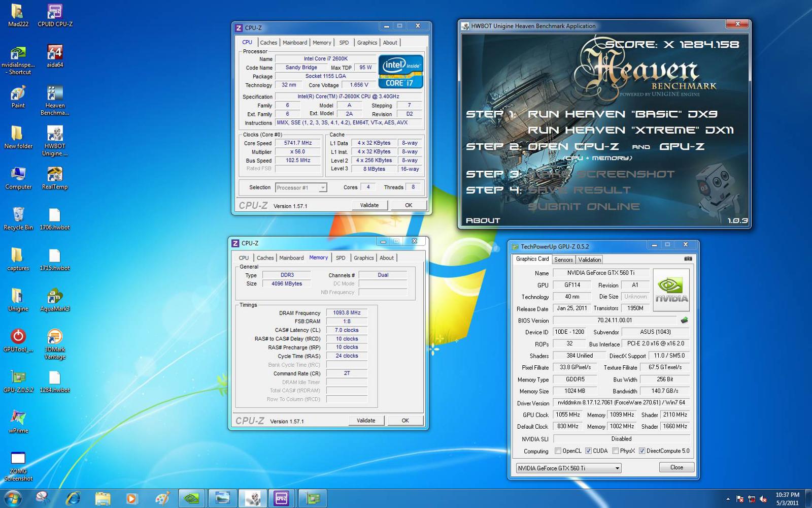Open nvidiaInspector shortcut on desktop
Screen dimensions: 812x508
click(18, 60)
